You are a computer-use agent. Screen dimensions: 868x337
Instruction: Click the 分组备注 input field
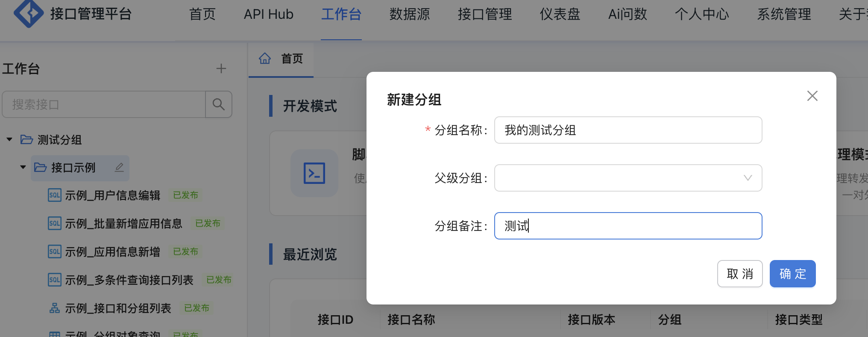point(628,226)
